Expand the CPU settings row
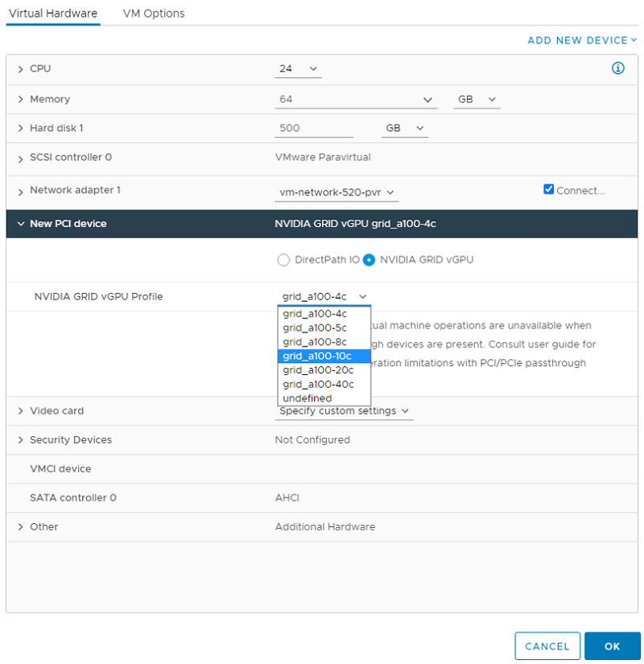The height and width of the screenshot is (664, 644). coord(20,69)
